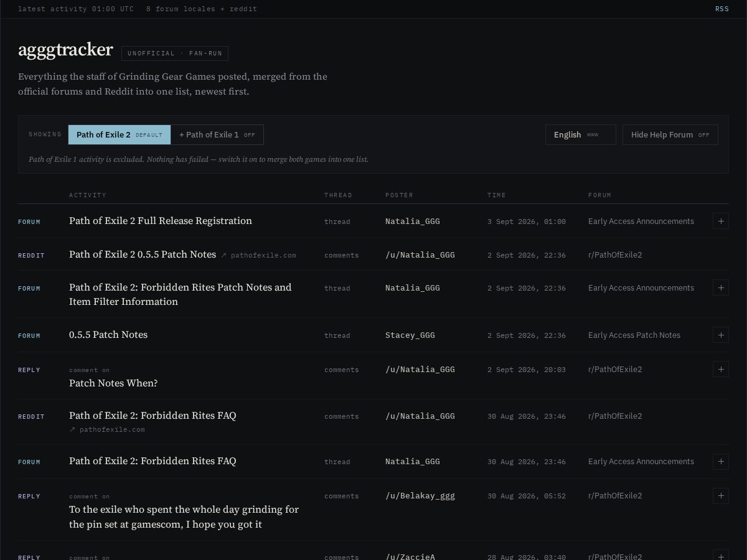Expand the Forbidden Rites FAQ forum row
Screen dimensions: 747x560
(x=721, y=461)
